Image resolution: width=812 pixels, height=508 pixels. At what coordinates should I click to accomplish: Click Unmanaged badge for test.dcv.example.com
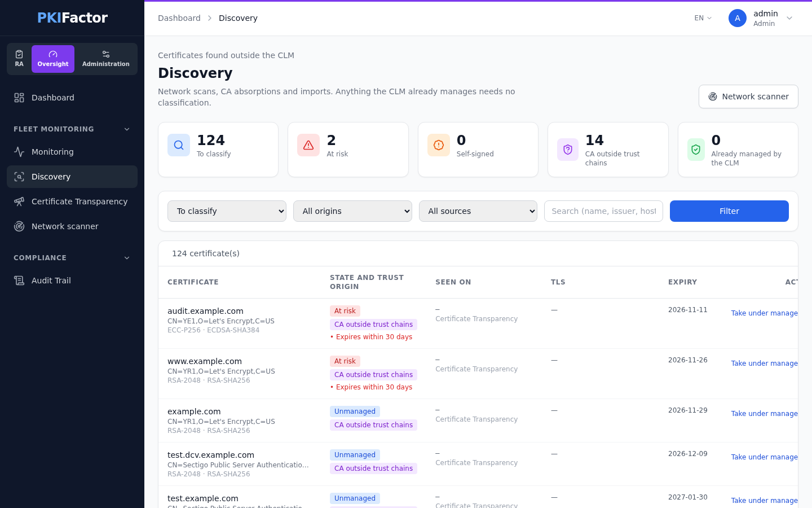click(x=355, y=455)
